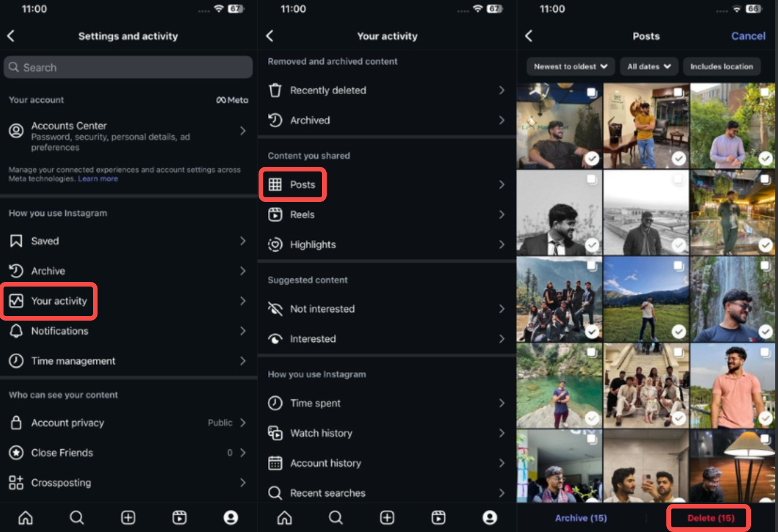Viewport: 778px width, 532px height.
Task: Tap the Delete (15) button
Action: pyautogui.click(x=710, y=518)
